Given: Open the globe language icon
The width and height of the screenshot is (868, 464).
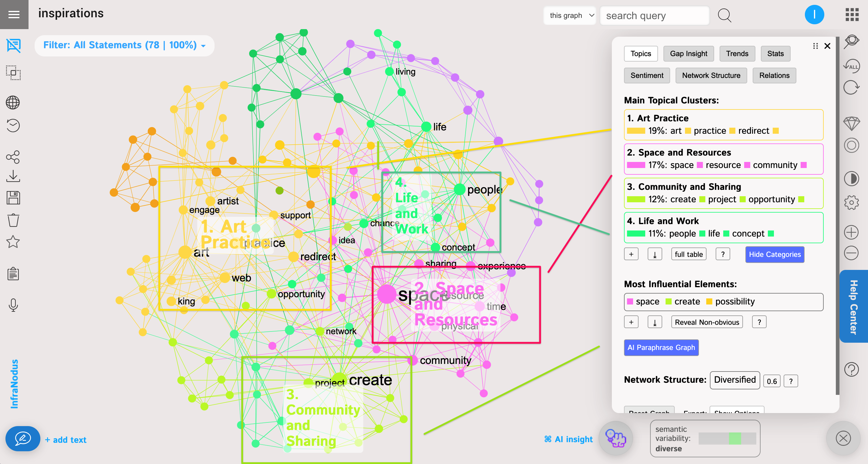Looking at the screenshot, I should coord(13,103).
